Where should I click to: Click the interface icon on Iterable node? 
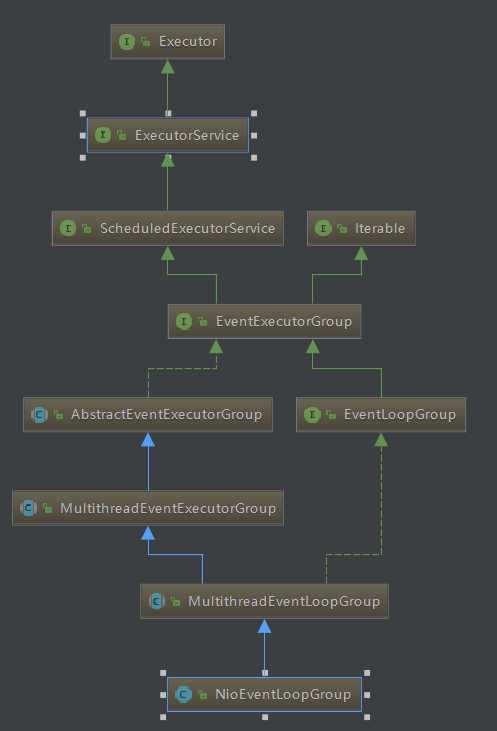(323, 228)
